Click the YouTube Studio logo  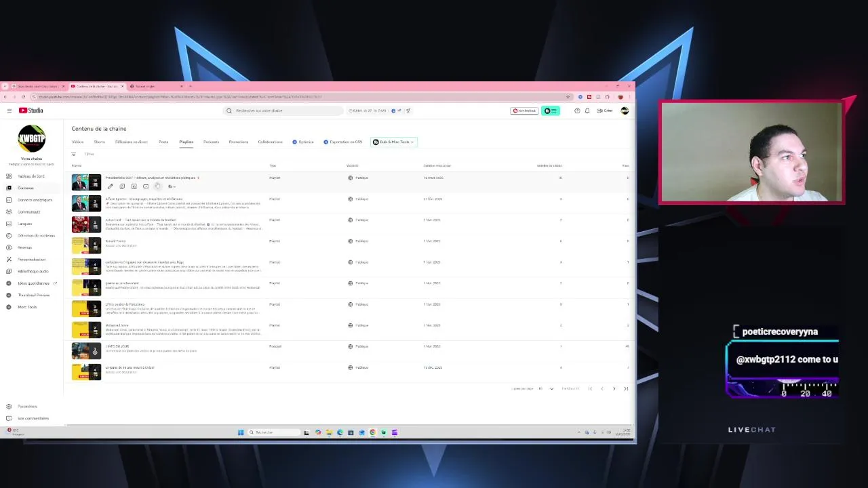(31, 110)
